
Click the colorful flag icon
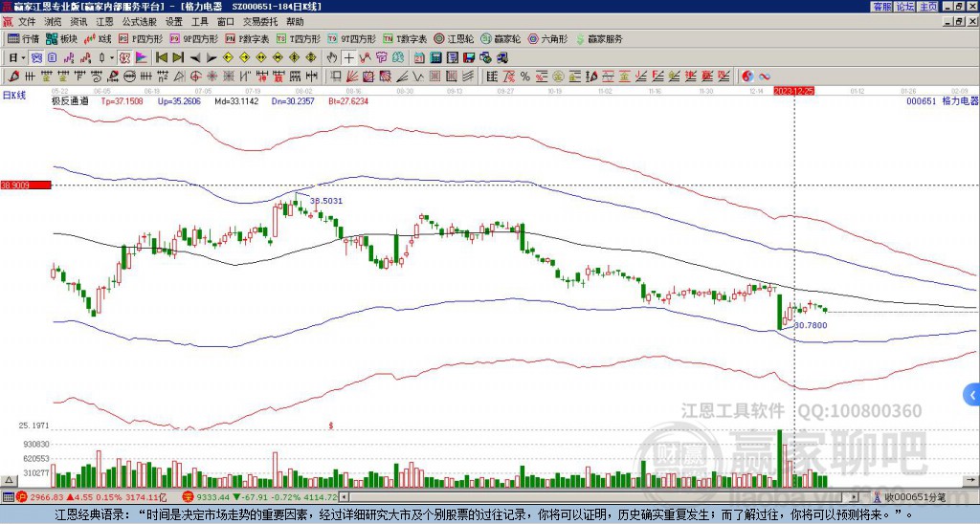click(x=142, y=57)
